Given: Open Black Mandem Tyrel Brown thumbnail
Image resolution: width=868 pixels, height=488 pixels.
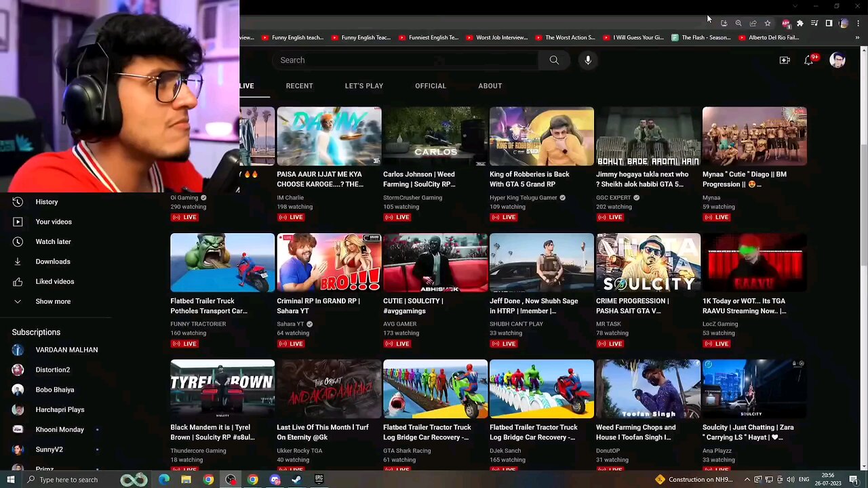Looking at the screenshot, I should point(222,389).
